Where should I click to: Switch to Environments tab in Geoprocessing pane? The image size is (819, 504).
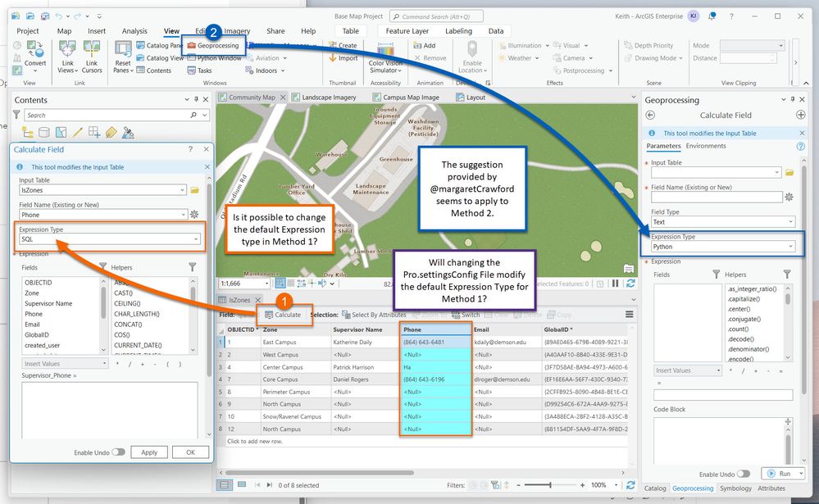(x=706, y=146)
